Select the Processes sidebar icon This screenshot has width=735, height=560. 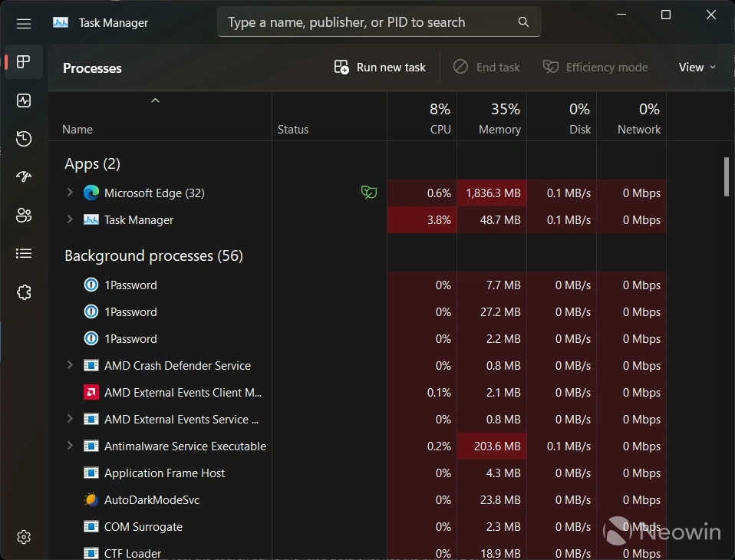pyautogui.click(x=24, y=61)
